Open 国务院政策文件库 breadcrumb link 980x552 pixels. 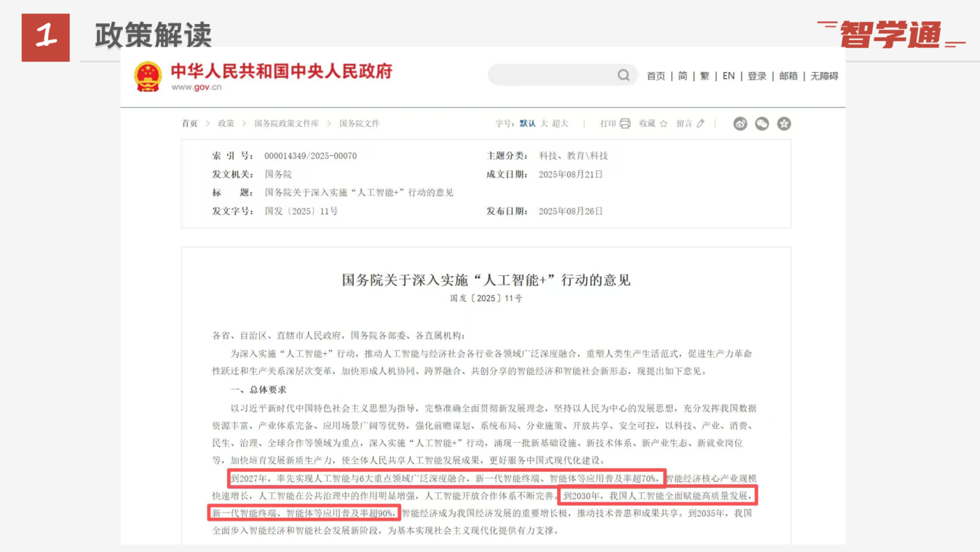tap(286, 124)
